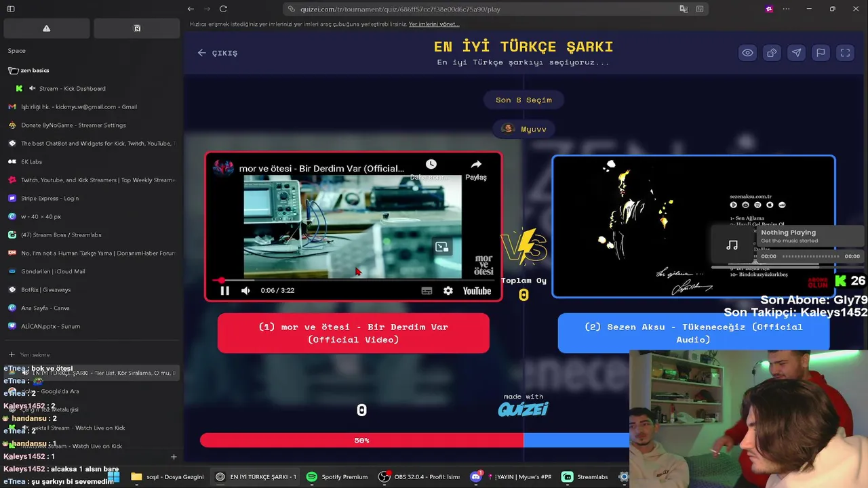
Task: Open the video on YouTube via logo
Action: (x=477, y=291)
